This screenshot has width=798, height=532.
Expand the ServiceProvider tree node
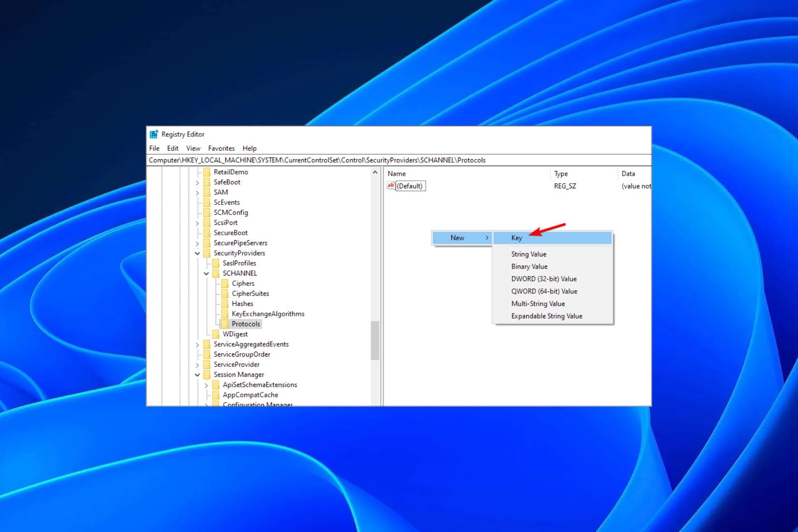click(x=197, y=365)
